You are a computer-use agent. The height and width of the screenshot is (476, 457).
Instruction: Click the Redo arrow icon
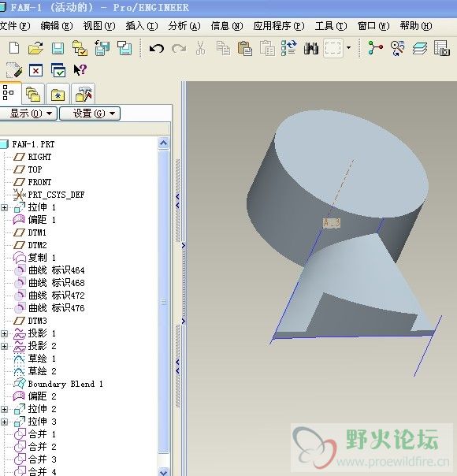179,49
